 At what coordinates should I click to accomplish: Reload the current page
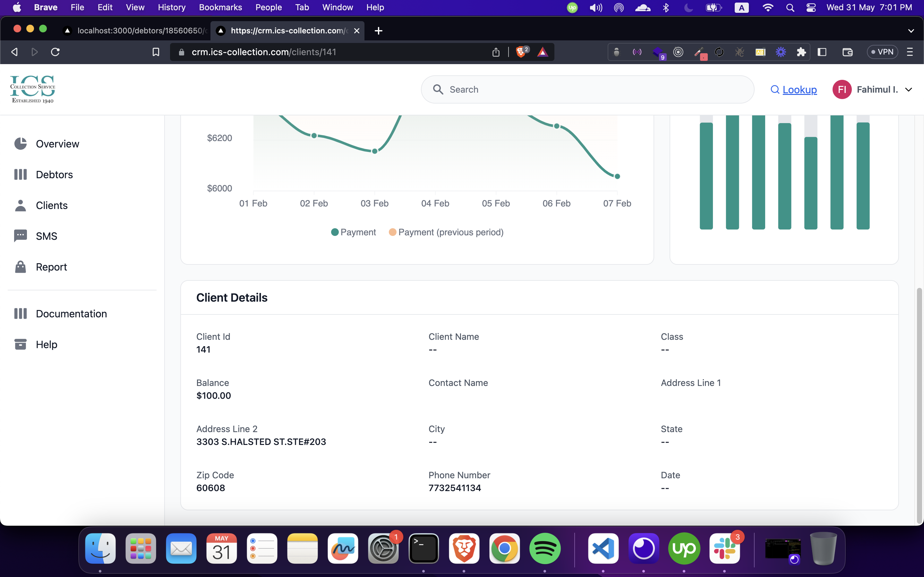pyautogui.click(x=56, y=52)
